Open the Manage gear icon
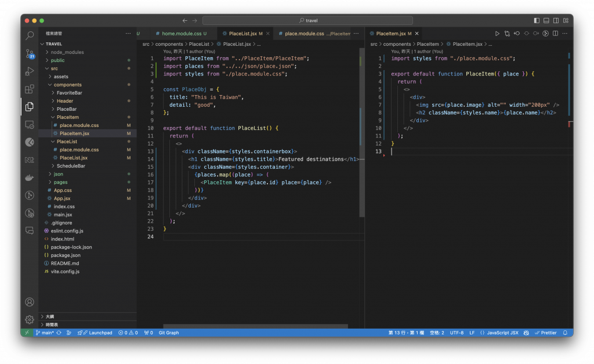Screen dimensions: 594x364 click(x=30, y=320)
